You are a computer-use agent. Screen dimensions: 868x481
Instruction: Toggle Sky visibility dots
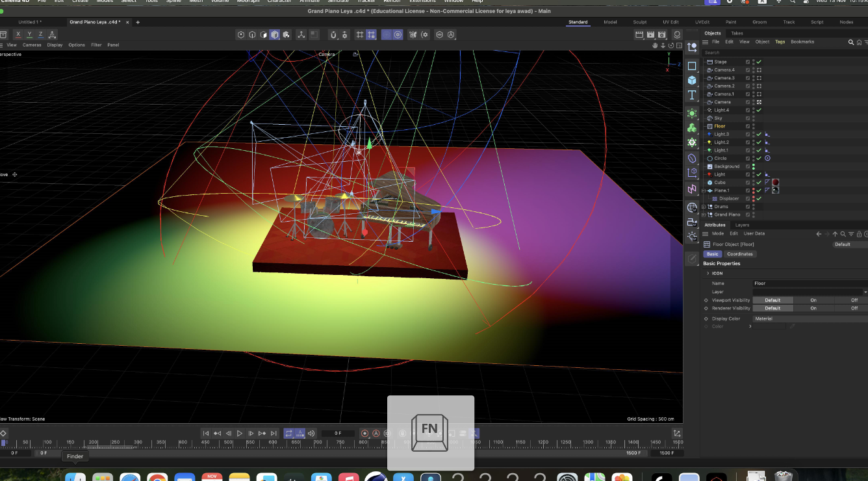tap(754, 118)
